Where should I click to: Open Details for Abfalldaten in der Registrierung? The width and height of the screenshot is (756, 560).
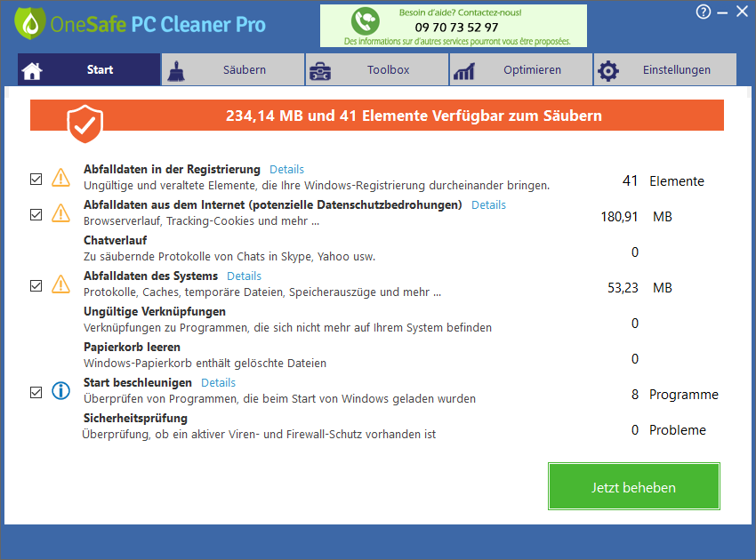[x=286, y=169]
